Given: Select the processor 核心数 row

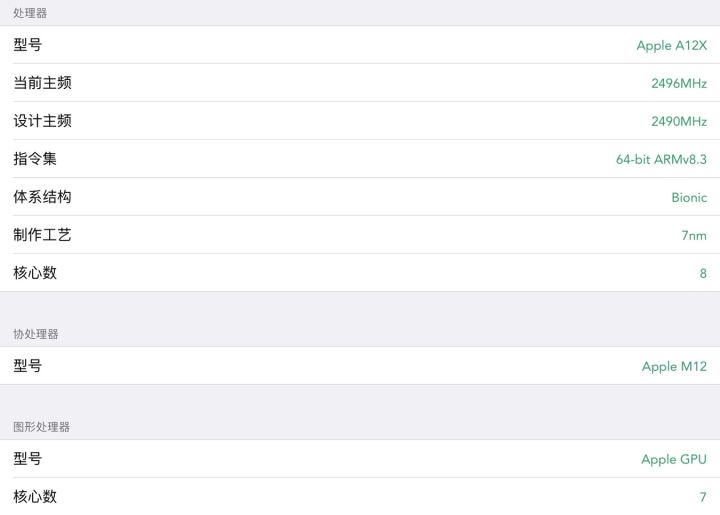Looking at the screenshot, I should click(x=360, y=273).
